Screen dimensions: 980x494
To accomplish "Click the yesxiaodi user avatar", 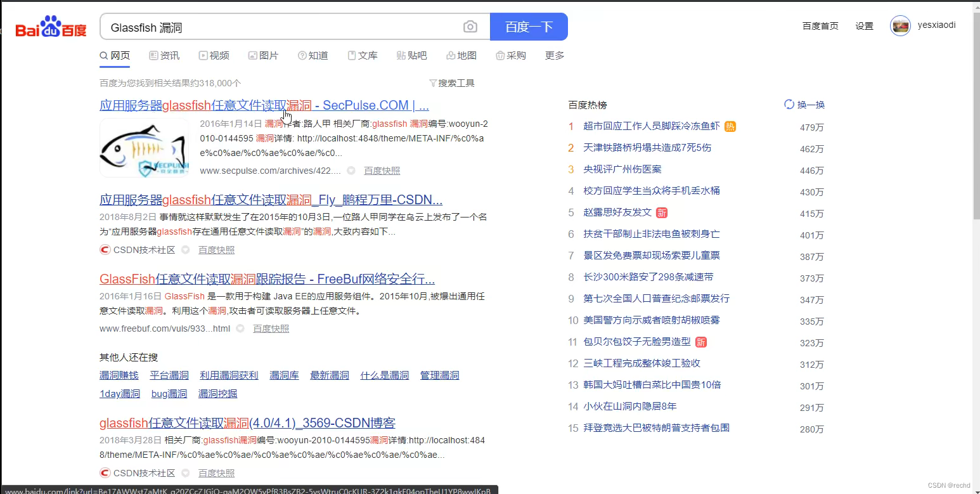I will (x=899, y=25).
